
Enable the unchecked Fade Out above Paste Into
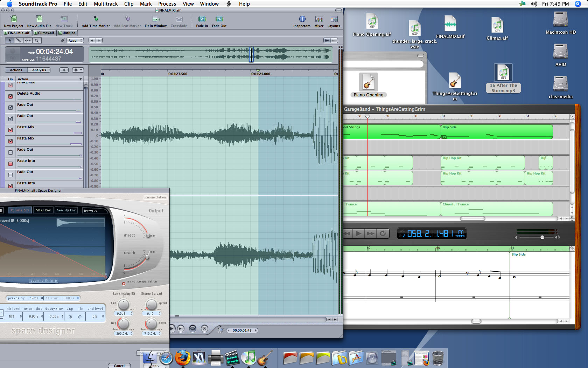tap(10, 152)
